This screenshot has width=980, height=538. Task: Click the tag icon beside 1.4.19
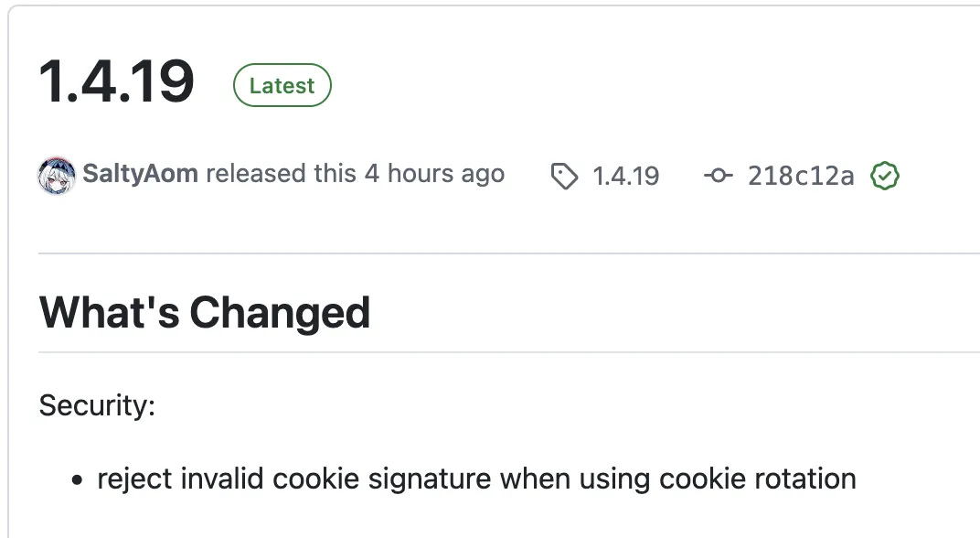(x=564, y=176)
